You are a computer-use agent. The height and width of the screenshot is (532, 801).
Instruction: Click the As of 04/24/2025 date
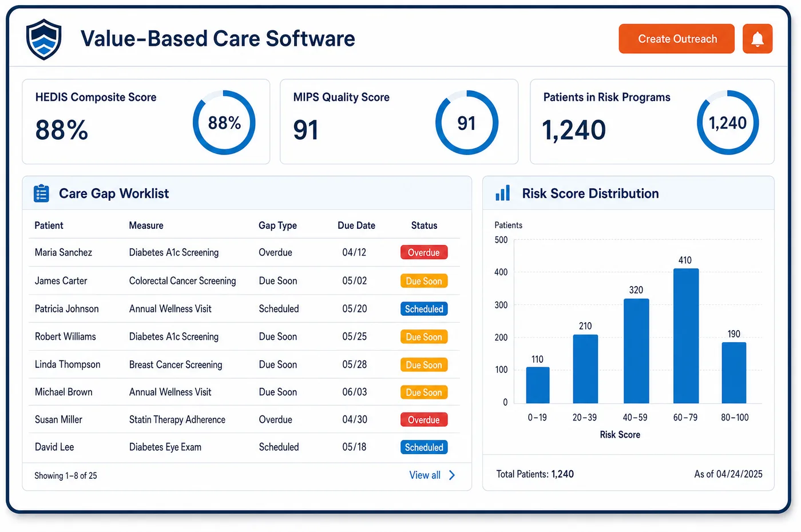[x=728, y=474]
